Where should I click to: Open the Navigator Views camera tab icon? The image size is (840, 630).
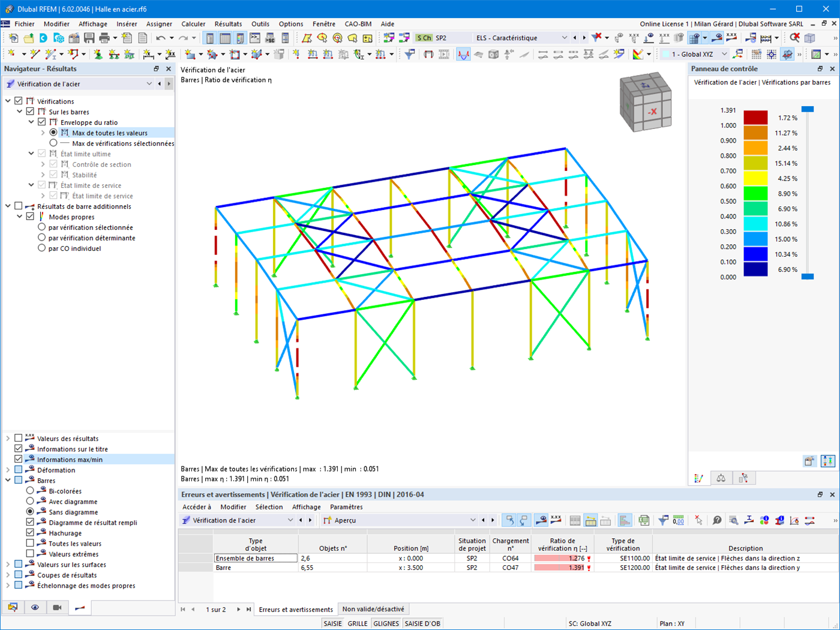pyautogui.click(x=57, y=608)
